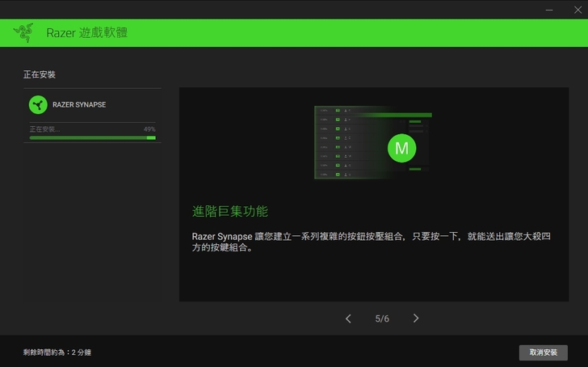Close the Razer installer window
Viewport: 588px width, 367px height.
574,9
